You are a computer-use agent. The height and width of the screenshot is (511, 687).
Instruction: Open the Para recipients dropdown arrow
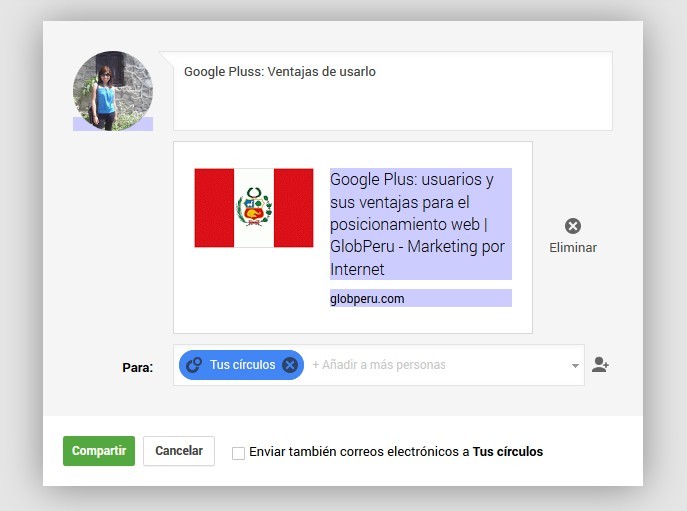point(575,366)
